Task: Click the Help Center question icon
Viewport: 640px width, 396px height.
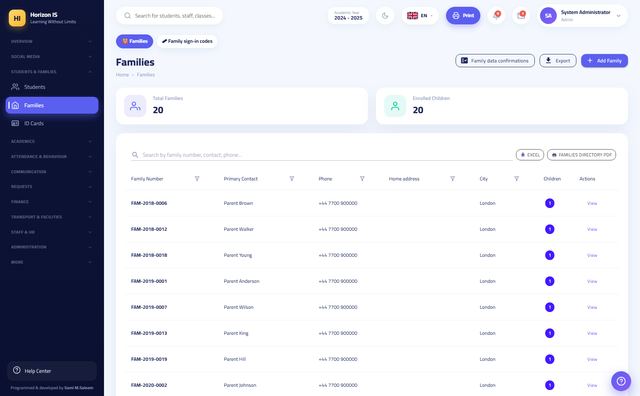Action: [17, 370]
